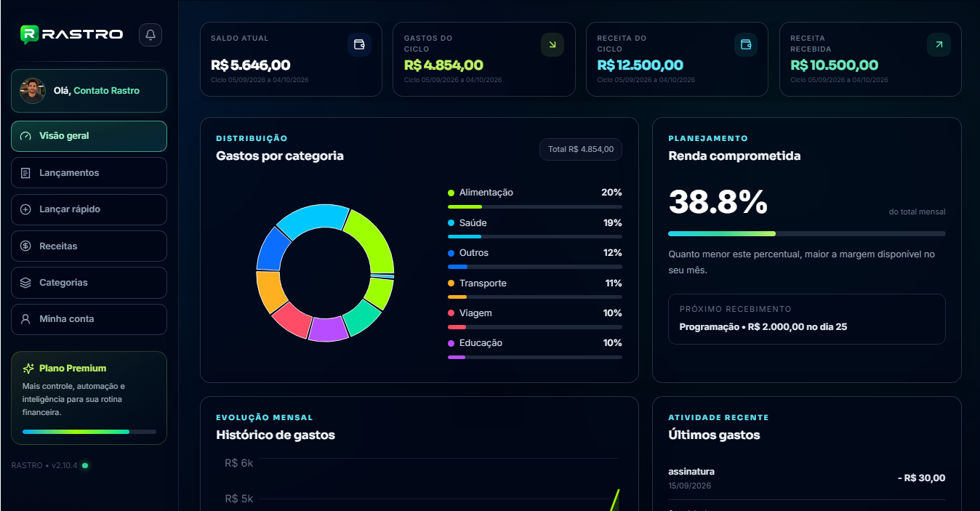The image size is (980, 511).
Task: Click the Renda comprometida progress bar
Action: 807,233
